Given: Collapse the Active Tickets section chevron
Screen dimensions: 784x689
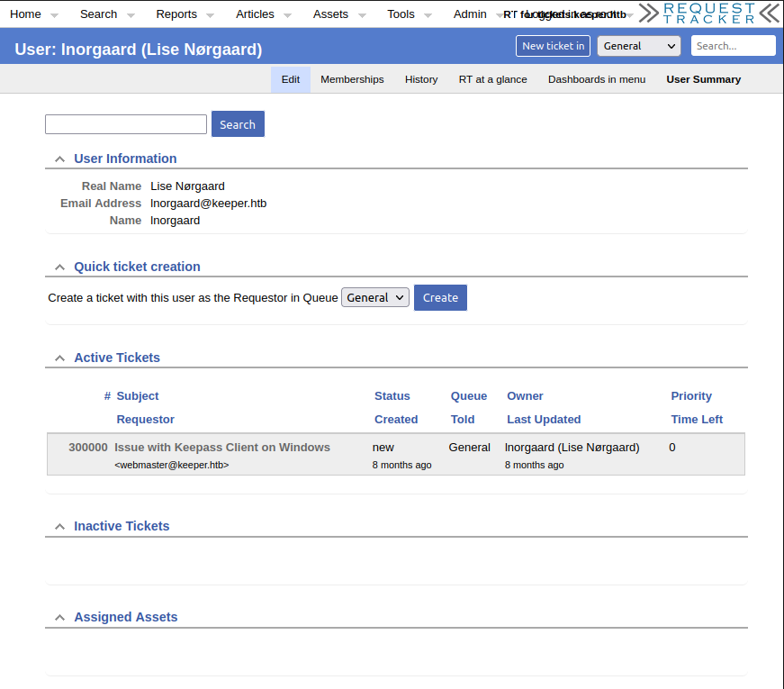Looking at the screenshot, I should 59,358.
